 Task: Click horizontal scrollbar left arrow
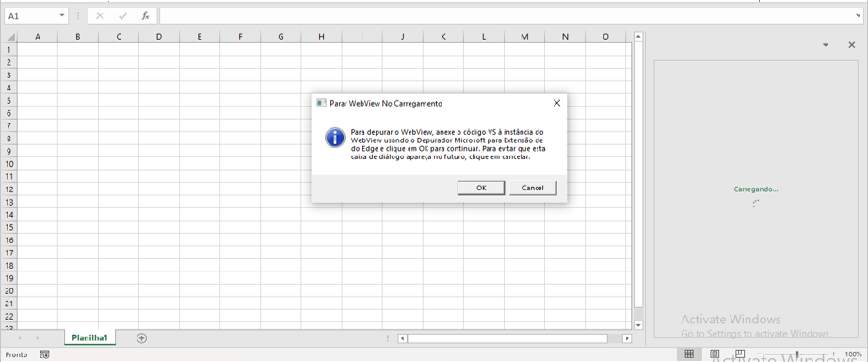pyautogui.click(x=402, y=338)
